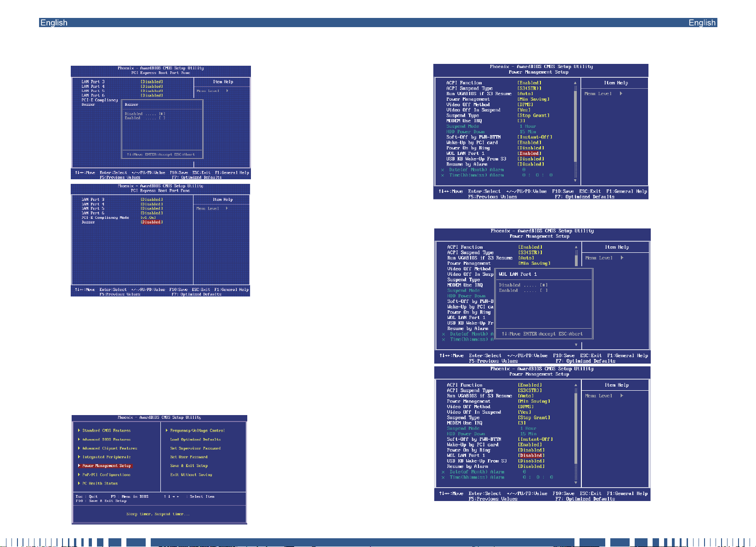Click the arrow beside highlighted Power Management Setup

[79, 466]
